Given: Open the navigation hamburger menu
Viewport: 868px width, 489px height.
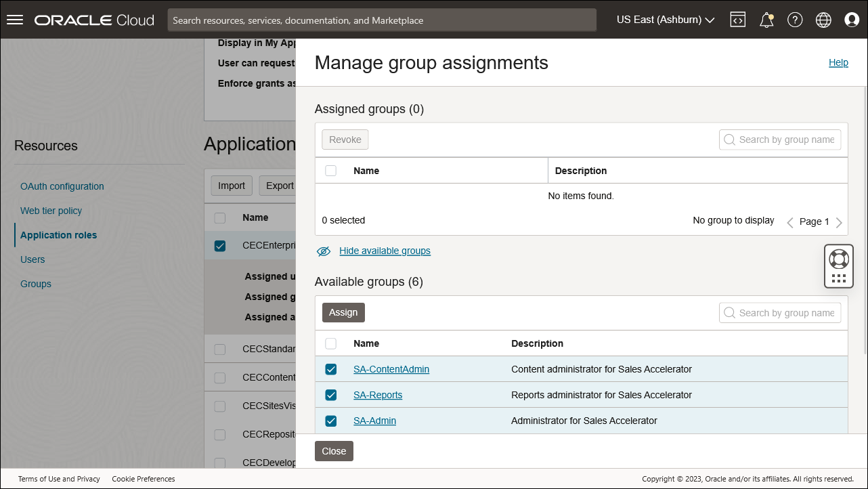Looking at the screenshot, I should click(15, 19).
